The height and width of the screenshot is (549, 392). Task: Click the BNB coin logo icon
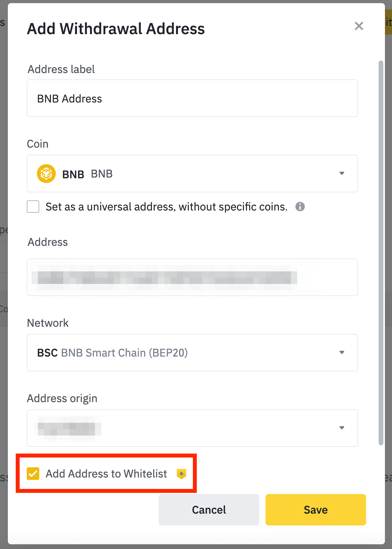pos(46,174)
